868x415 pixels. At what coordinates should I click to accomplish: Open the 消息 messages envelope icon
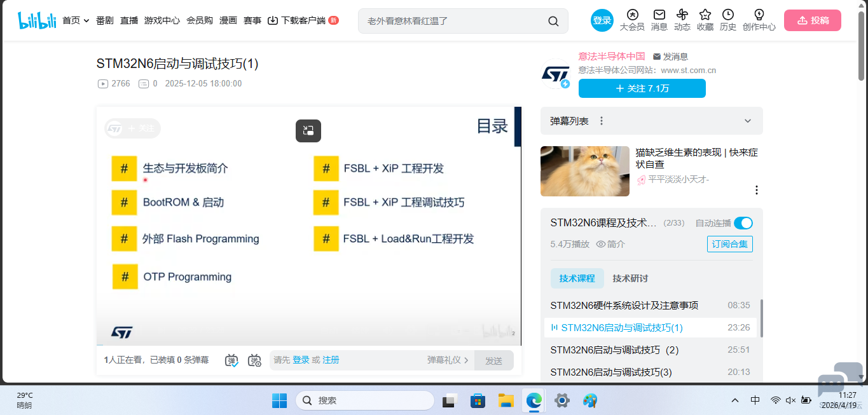[x=659, y=15]
